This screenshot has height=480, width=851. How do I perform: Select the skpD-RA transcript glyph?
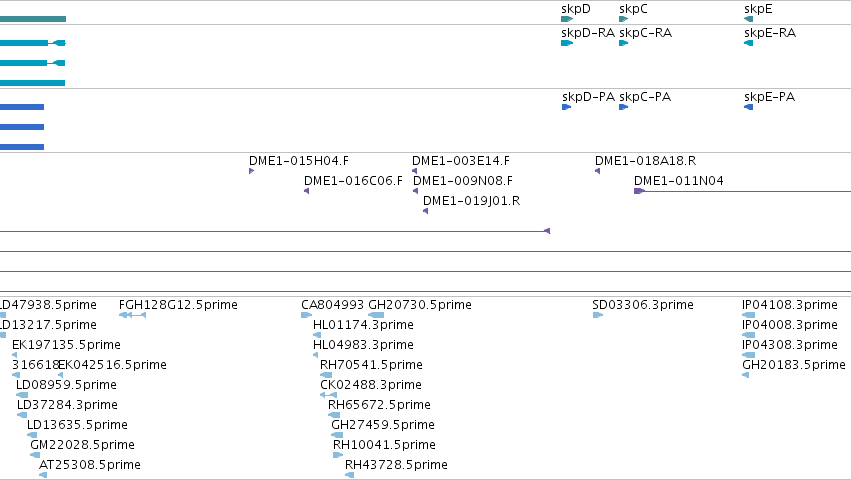(x=567, y=43)
